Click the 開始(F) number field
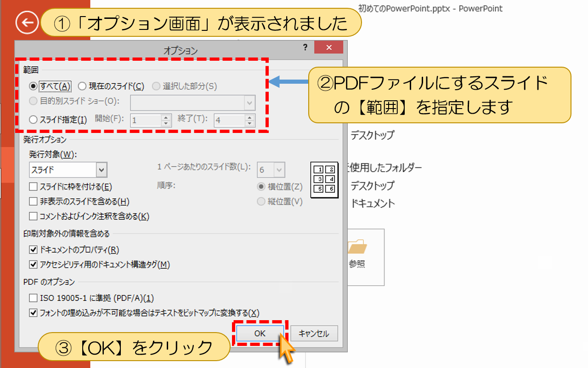This screenshot has height=368, width=588. click(145, 121)
